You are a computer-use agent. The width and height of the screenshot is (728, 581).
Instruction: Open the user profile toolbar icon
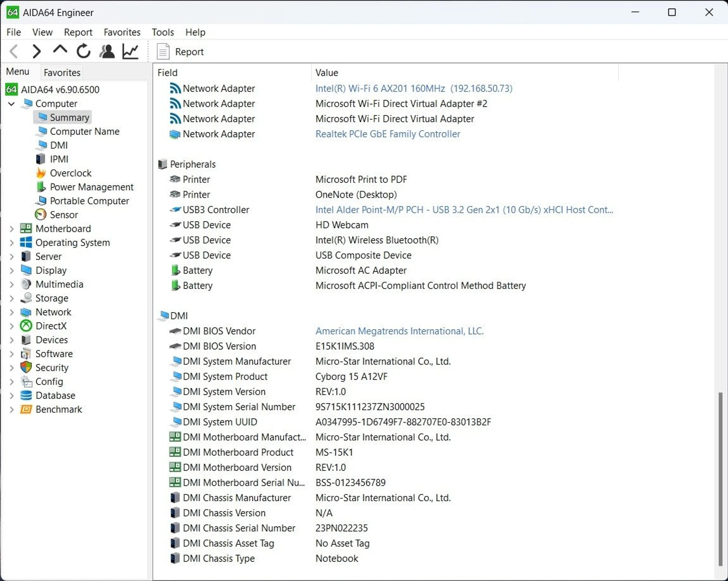pyautogui.click(x=107, y=51)
